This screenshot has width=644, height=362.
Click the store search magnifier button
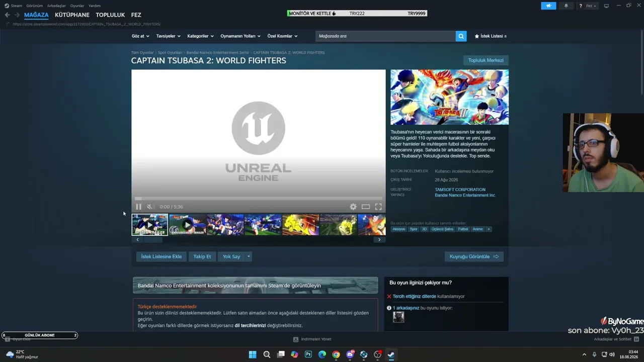pyautogui.click(x=461, y=36)
